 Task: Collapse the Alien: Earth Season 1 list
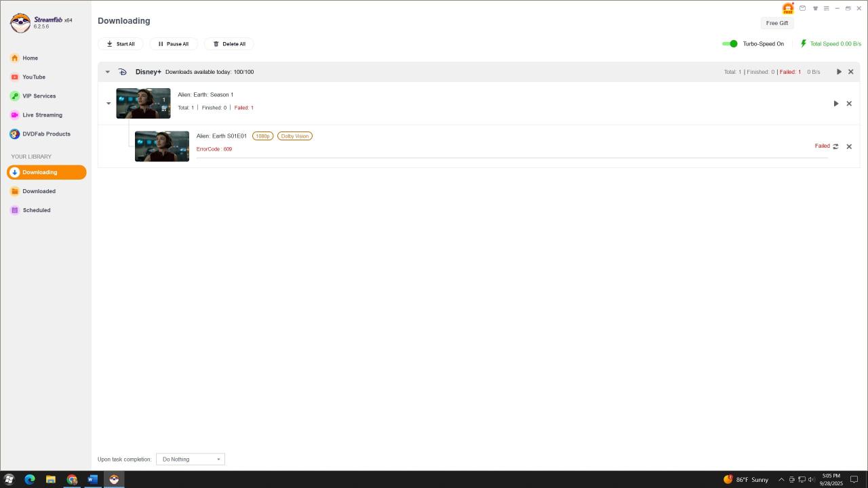(x=108, y=104)
